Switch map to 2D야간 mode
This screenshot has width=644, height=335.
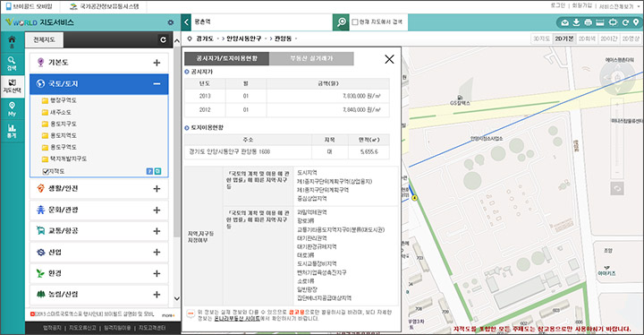[x=609, y=39]
